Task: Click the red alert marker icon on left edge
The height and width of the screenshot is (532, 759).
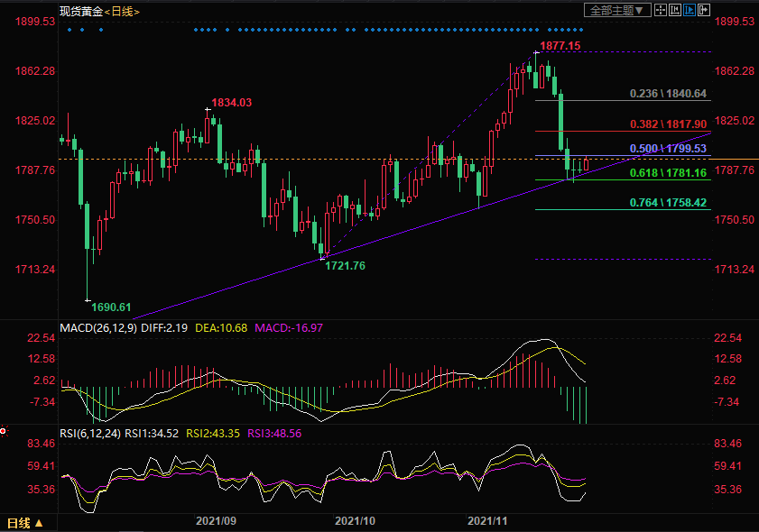Action: (4, 431)
